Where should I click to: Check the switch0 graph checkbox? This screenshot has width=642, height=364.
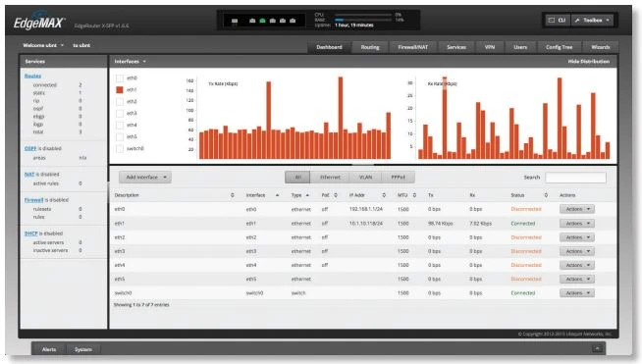tap(120, 148)
